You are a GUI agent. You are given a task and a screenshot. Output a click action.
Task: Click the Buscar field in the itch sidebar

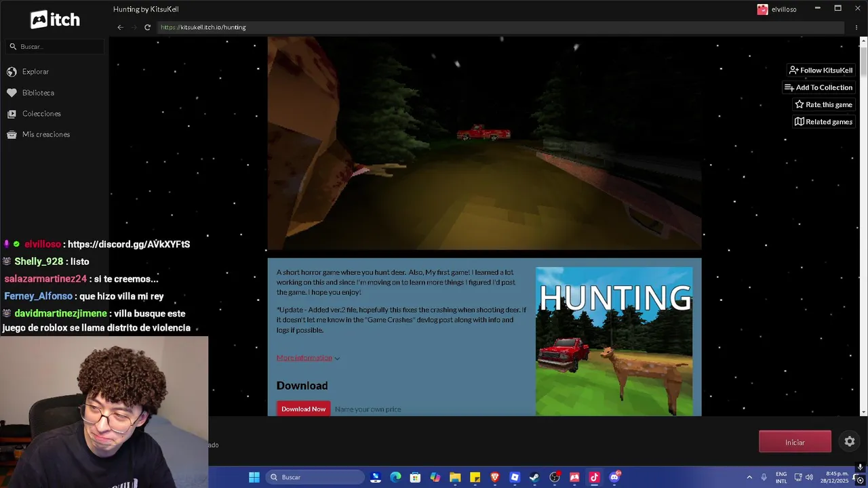click(x=55, y=46)
